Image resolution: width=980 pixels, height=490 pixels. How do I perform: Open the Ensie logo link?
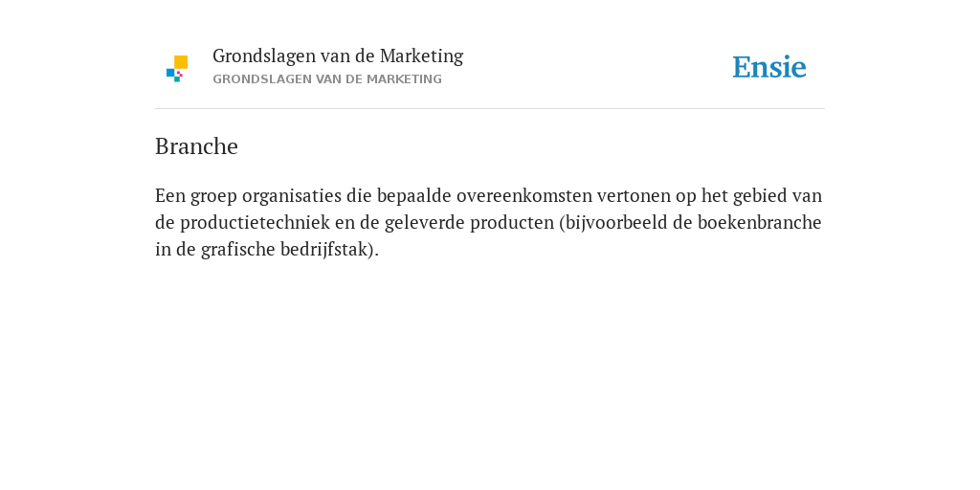[x=769, y=67]
